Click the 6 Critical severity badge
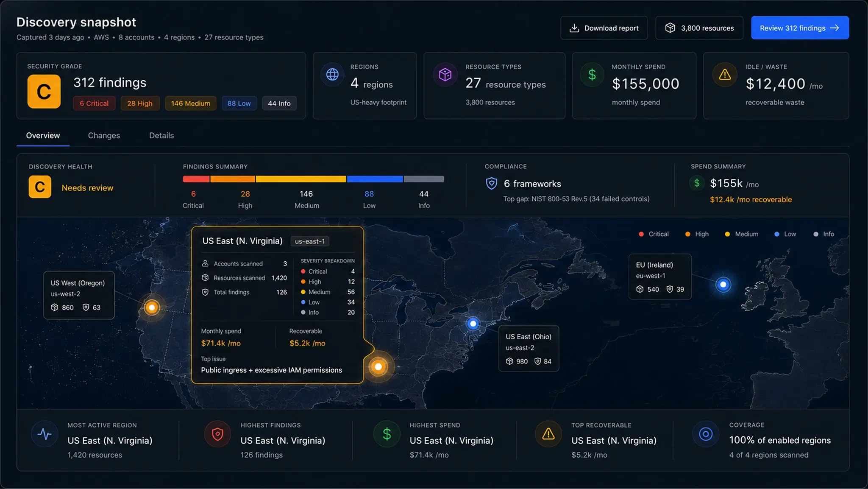This screenshot has width=868, height=489. click(94, 103)
